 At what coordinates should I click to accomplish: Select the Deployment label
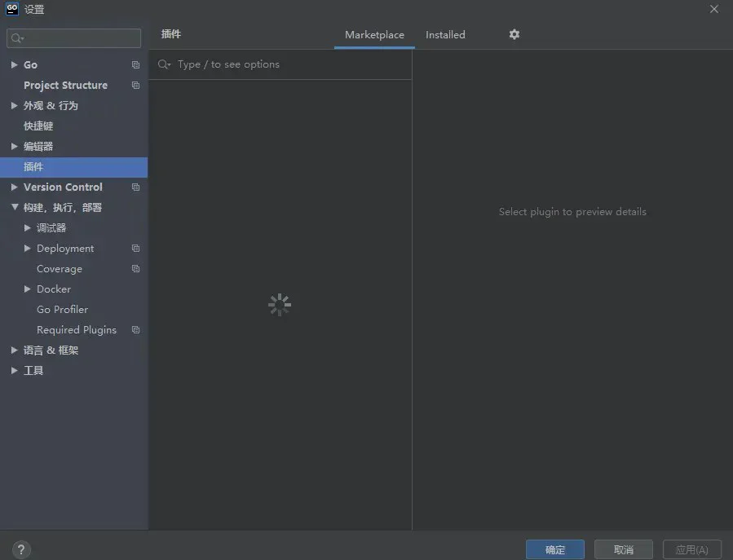pyautogui.click(x=65, y=249)
